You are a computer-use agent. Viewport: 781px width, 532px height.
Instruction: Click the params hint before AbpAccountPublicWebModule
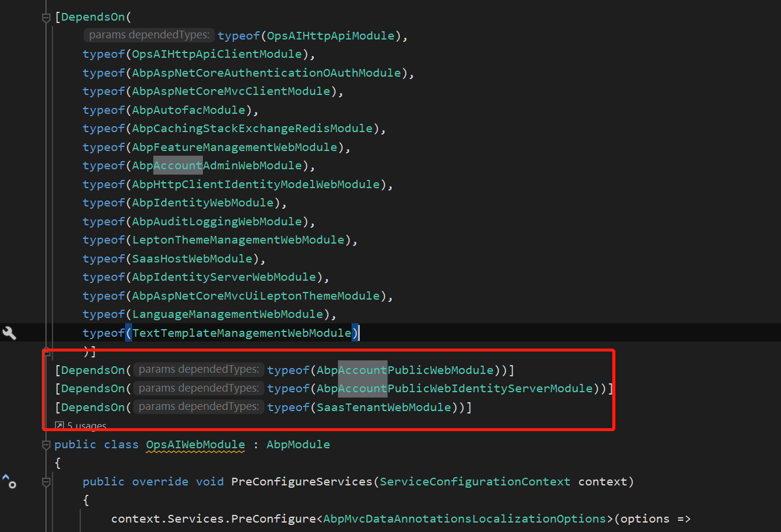199,370
